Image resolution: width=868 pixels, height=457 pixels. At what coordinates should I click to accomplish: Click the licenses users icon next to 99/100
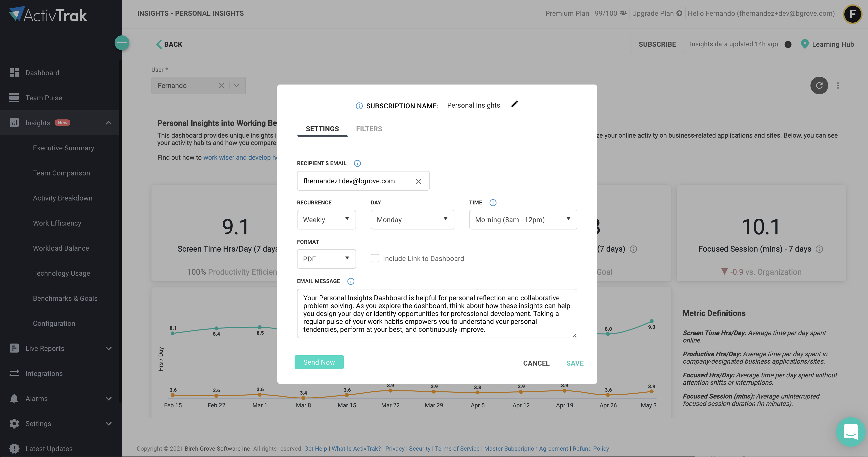[x=623, y=13]
